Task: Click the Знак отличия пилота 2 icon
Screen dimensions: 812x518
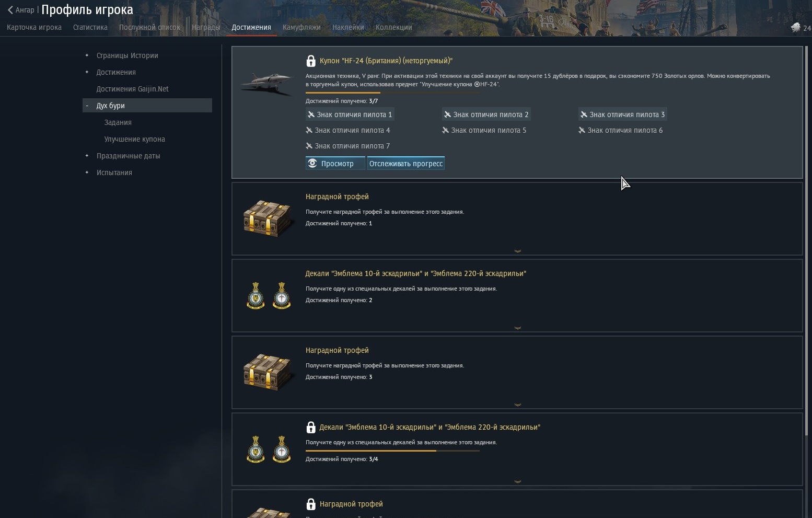Action: coord(447,114)
